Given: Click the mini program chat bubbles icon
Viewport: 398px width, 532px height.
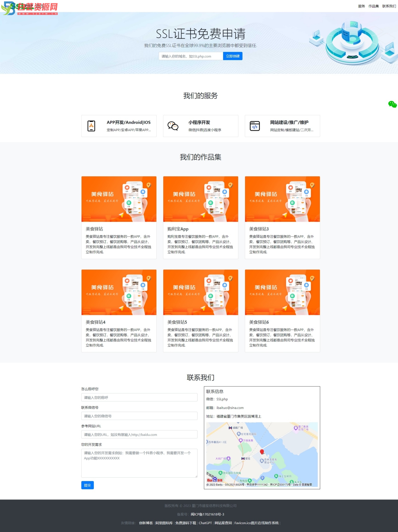Looking at the screenshot, I should tap(173, 126).
